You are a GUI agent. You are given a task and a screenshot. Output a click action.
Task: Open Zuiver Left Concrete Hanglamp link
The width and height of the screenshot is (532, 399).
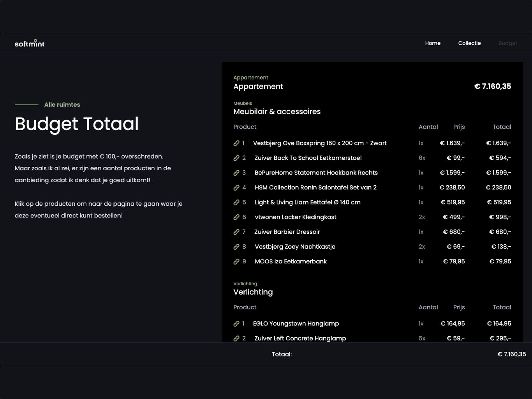(x=300, y=338)
